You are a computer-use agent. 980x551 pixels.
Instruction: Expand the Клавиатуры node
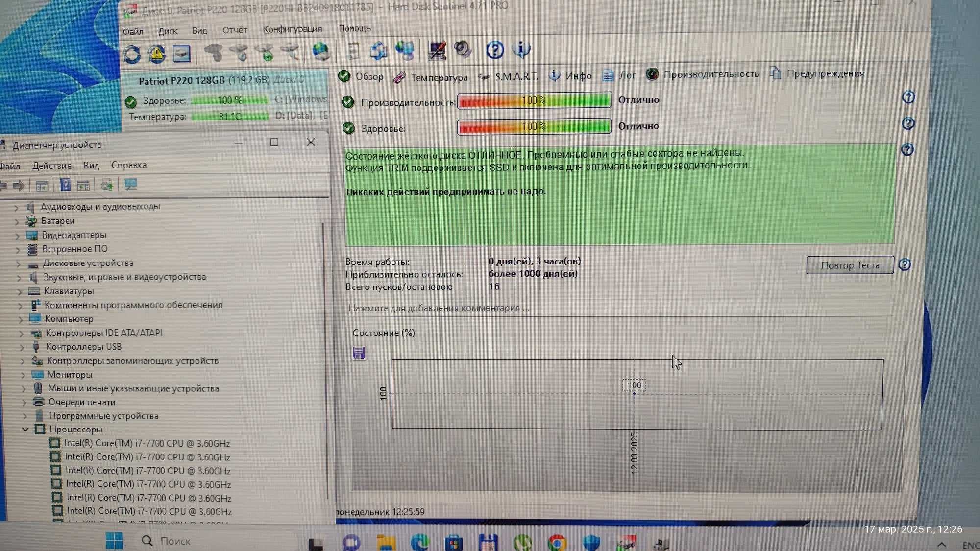pyautogui.click(x=20, y=292)
